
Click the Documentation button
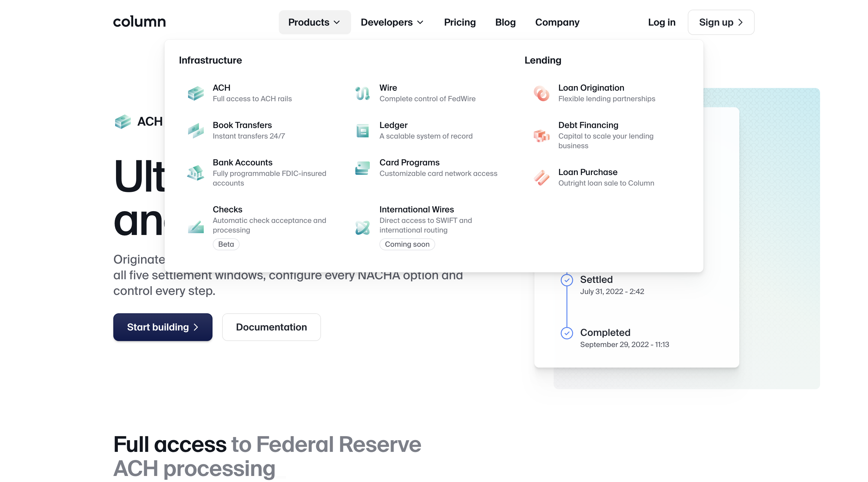point(272,327)
